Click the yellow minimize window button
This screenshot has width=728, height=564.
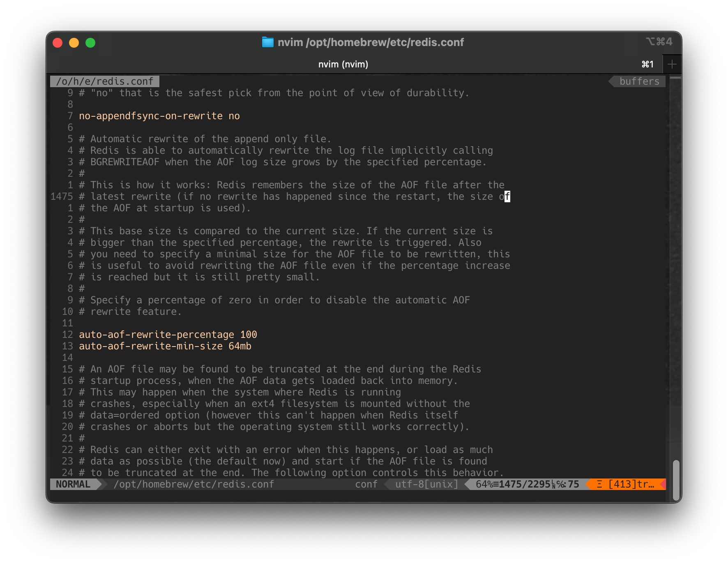74,43
